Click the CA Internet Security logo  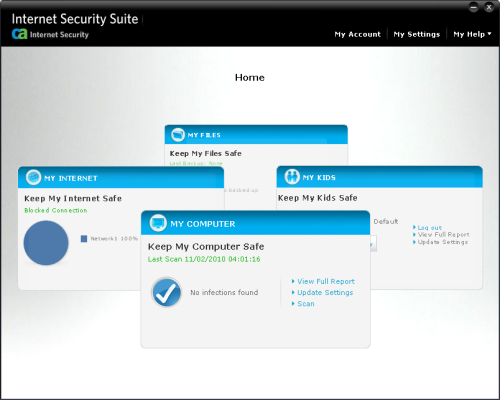(x=50, y=34)
